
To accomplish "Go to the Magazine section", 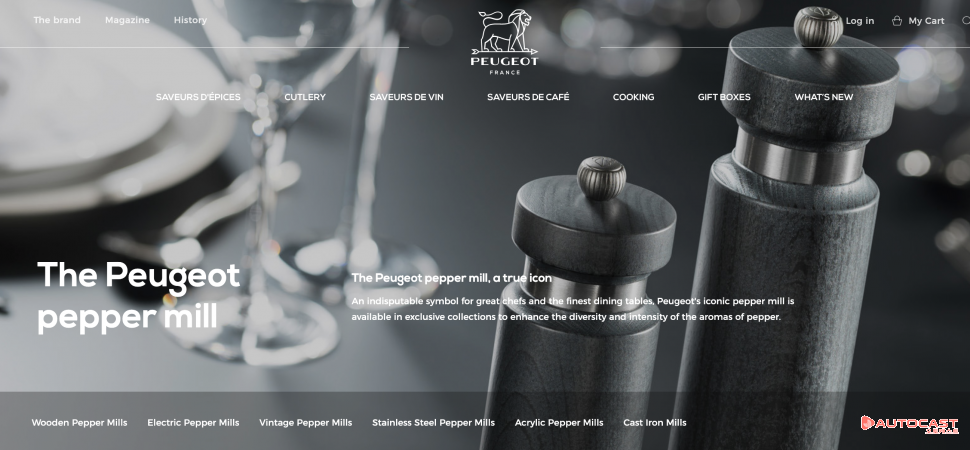I will click(x=127, y=20).
